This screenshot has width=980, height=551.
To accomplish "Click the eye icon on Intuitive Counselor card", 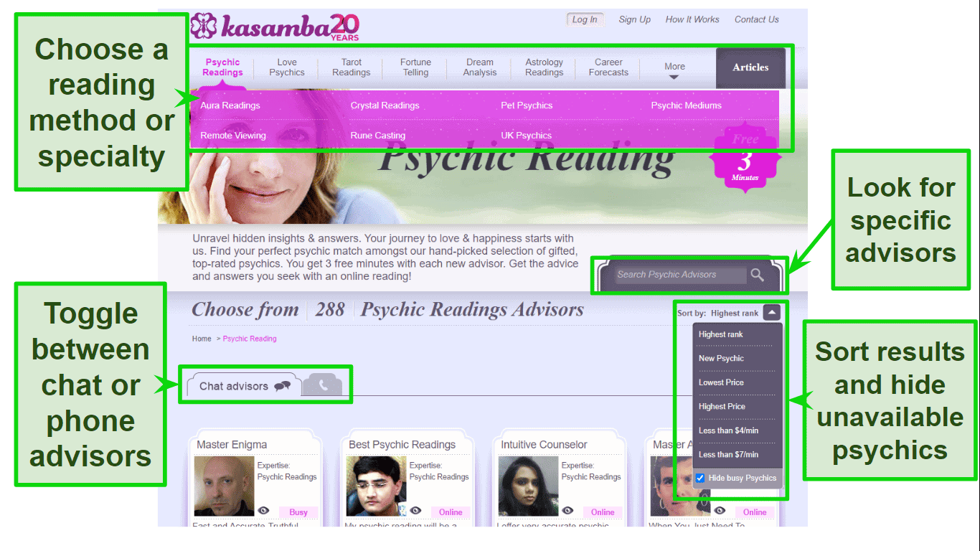I will pyautogui.click(x=567, y=511).
